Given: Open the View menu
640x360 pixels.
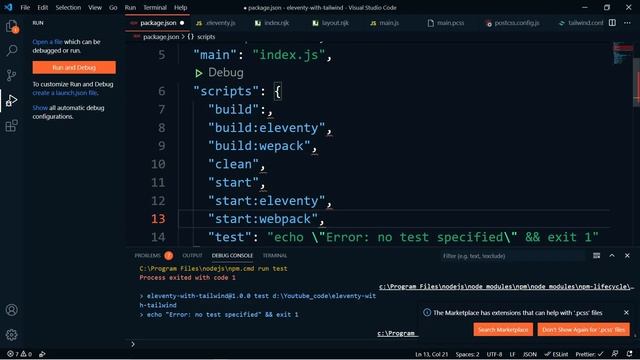Looking at the screenshot, I should [95, 7].
